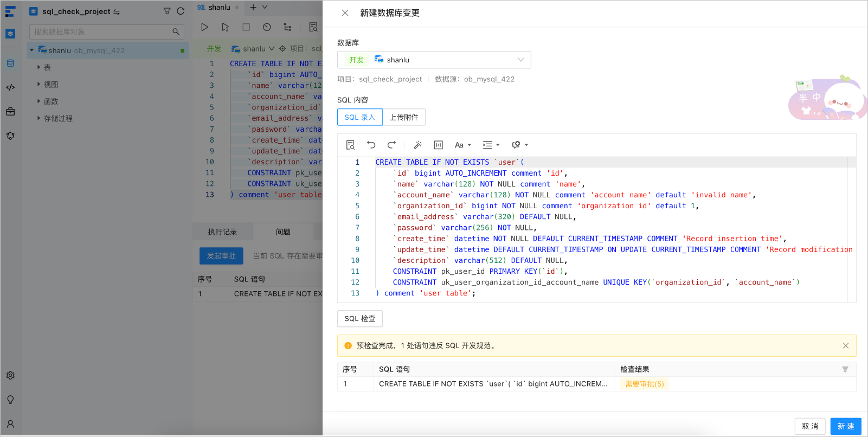Image resolution: width=868 pixels, height=437 pixels.
Task: Open the user account icon
Action: click(x=10, y=424)
